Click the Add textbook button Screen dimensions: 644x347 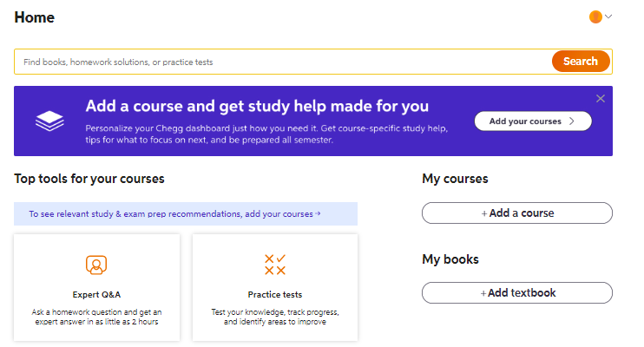(516, 293)
